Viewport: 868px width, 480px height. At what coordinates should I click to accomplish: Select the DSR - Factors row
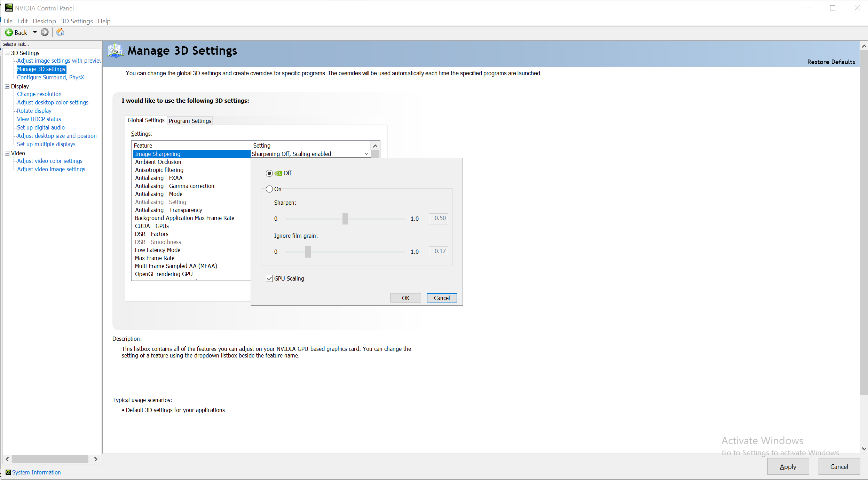point(192,234)
